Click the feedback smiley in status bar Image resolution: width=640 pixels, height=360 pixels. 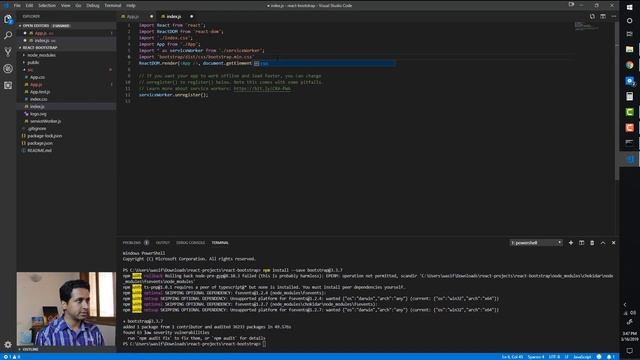[x=599, y=357]
